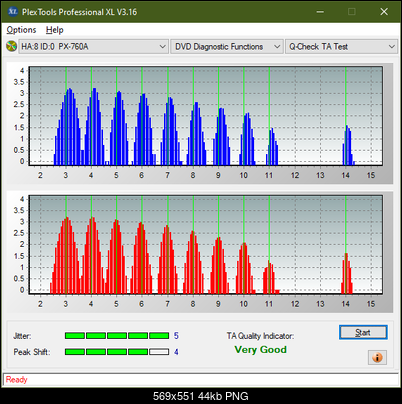Click the red 3T peak in the bottom graph
The height and width of the screenshot is (404, 402).
click(x=66, y=255)
